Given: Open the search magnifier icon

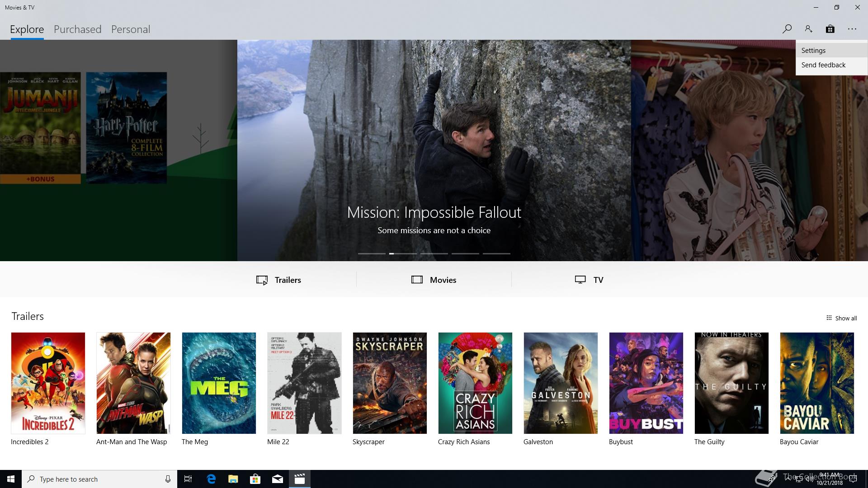Looking at the screenshot, I should [787, 29].
